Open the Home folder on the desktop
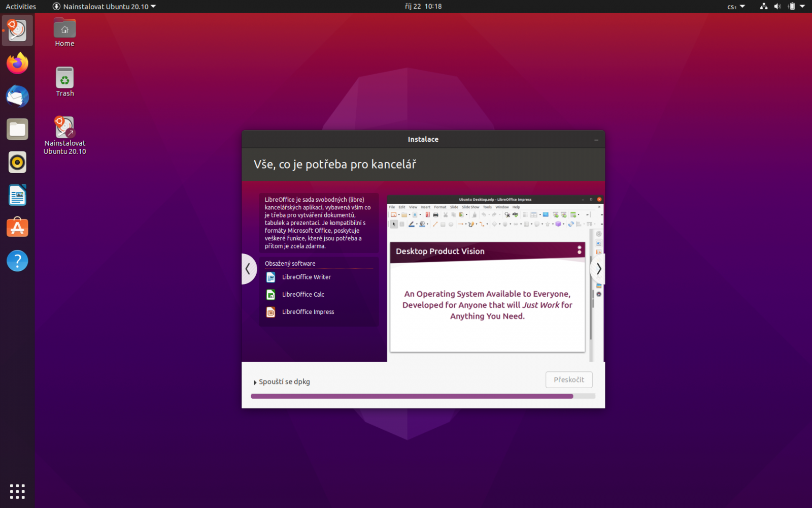The image size is (812, 508). (x=64, y=30)
